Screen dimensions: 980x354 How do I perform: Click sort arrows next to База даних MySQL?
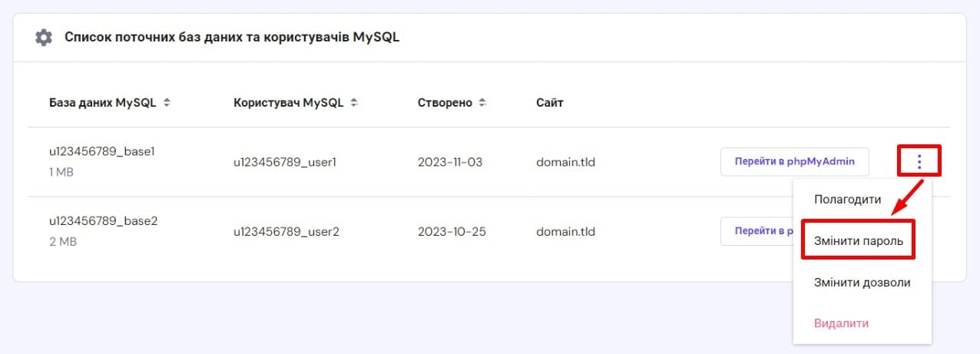click(167, 103)
